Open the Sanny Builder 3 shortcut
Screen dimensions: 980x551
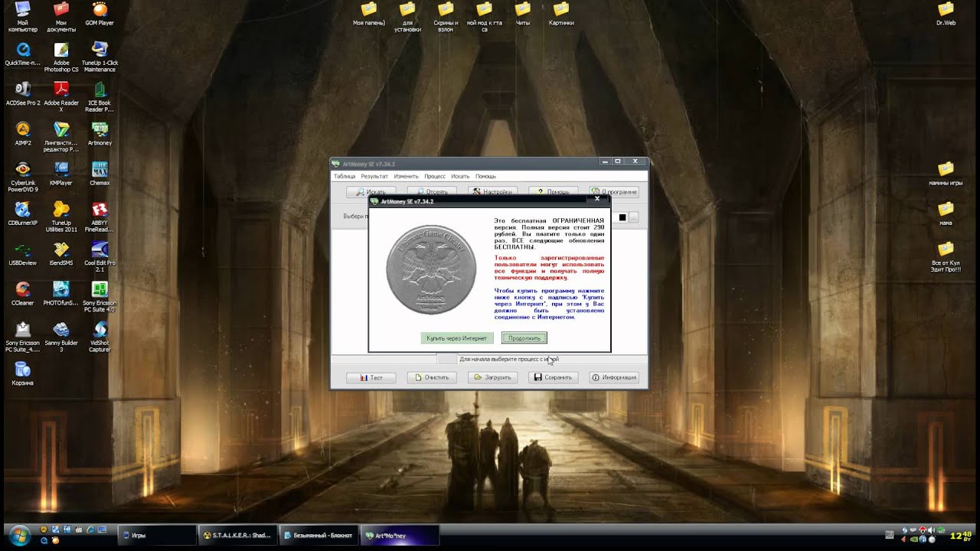point(61,336)
